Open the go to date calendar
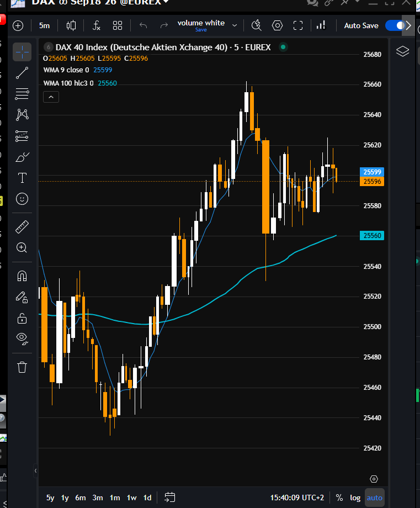Screen dimensions: 420x508 point(169,498)
